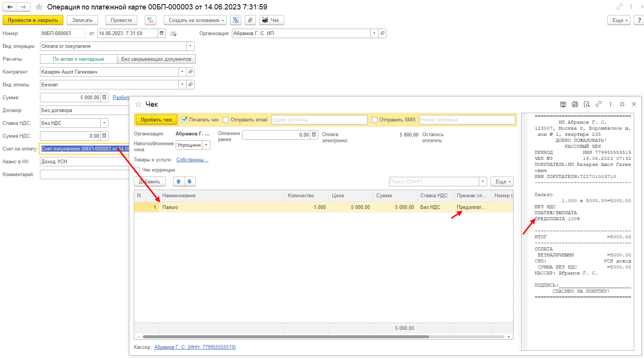Enable the Отправить SMS checkbox

(374, 120)
